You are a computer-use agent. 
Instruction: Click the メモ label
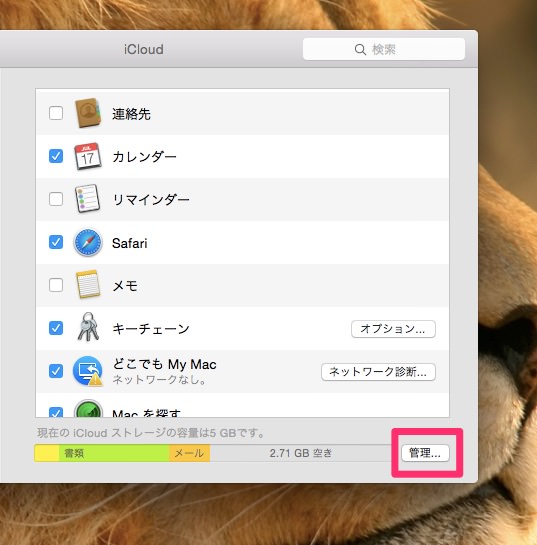point(125,286)
